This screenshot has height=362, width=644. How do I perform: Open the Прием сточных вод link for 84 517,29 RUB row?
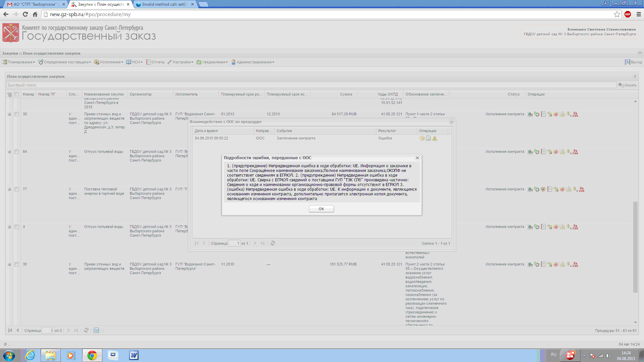click(104, 123)
